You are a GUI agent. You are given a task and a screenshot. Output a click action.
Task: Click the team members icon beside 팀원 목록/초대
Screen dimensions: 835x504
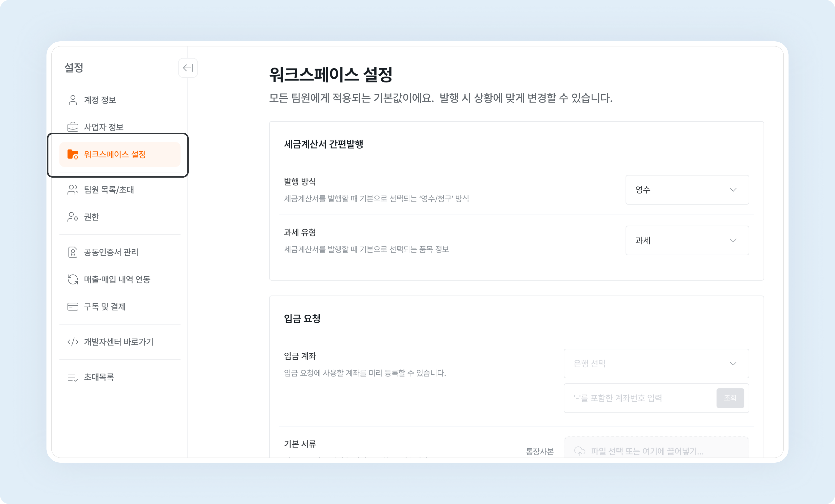click(72, 190)
